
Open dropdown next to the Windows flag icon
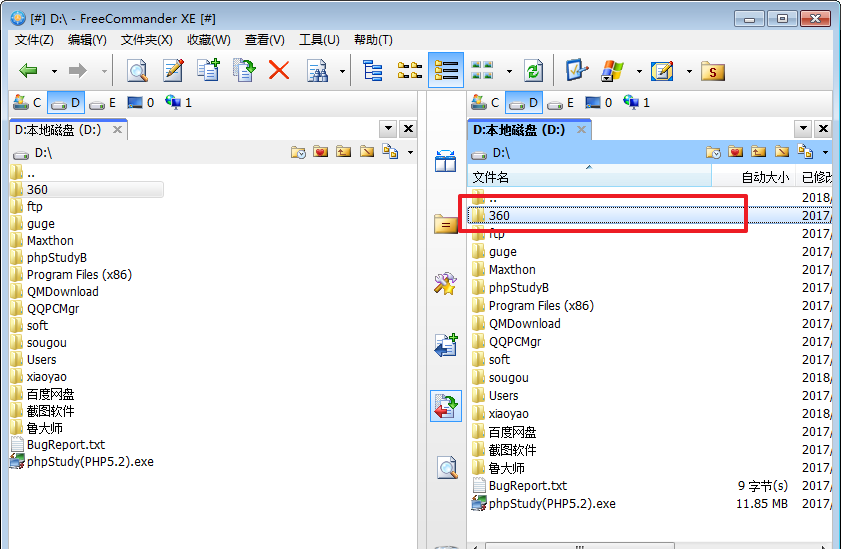pyautogui.click(x=639, y=71)
